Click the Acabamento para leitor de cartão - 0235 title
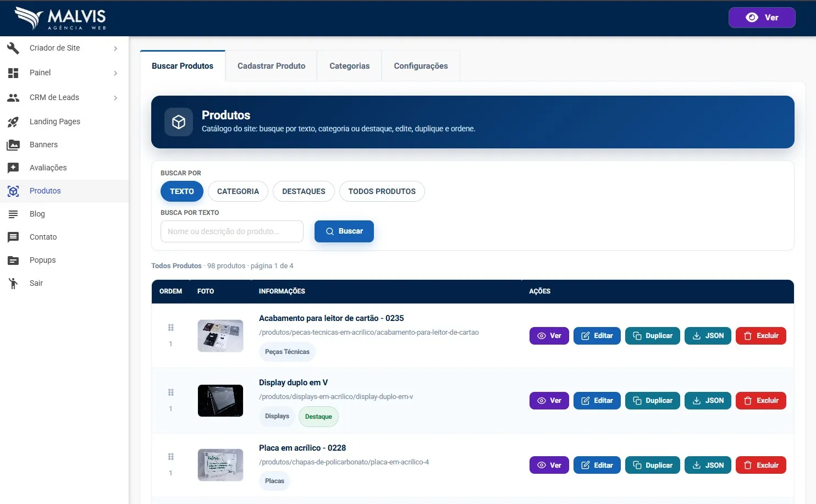The width and height of the screenshot is (816, 504). [x=332, y=318]
